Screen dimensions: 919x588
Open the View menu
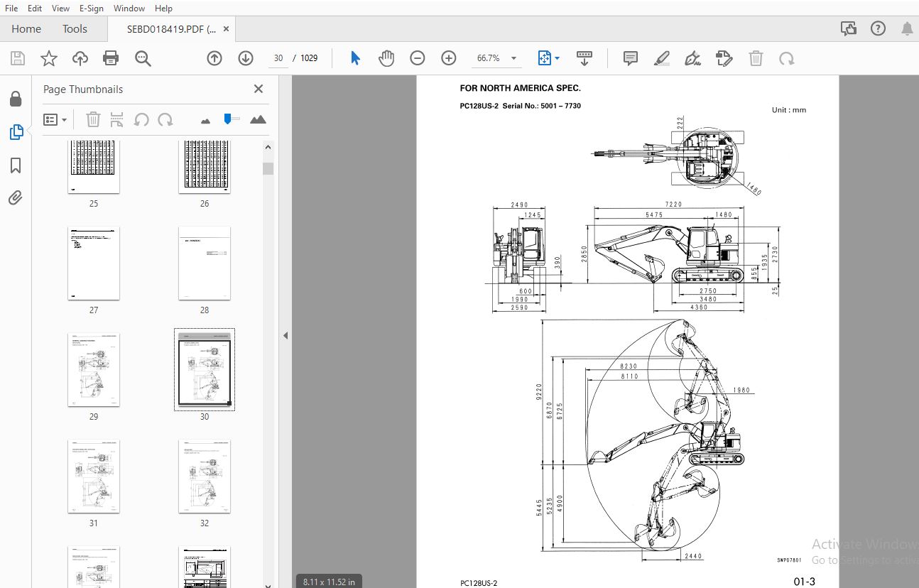click(61, 8)
